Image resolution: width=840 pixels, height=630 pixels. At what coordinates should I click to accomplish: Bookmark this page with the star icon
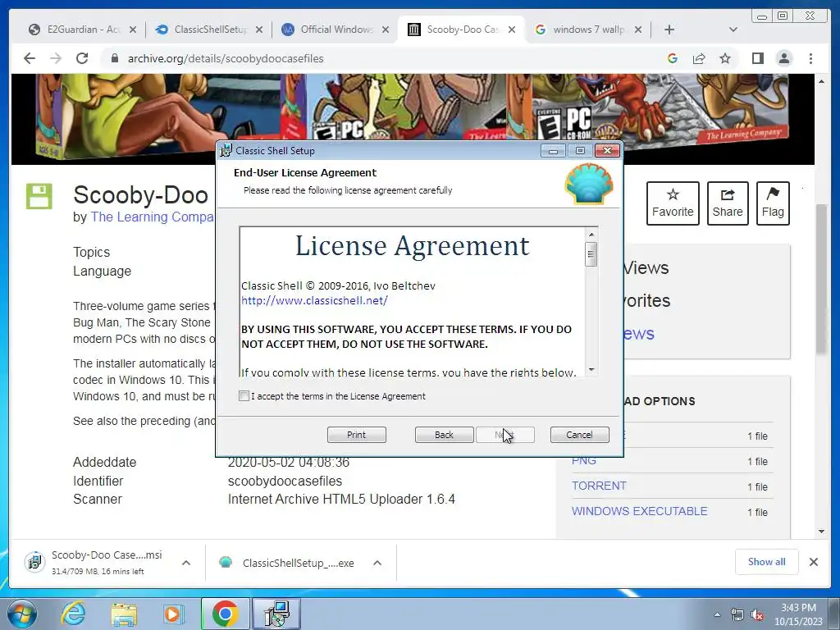click(725, 58)
